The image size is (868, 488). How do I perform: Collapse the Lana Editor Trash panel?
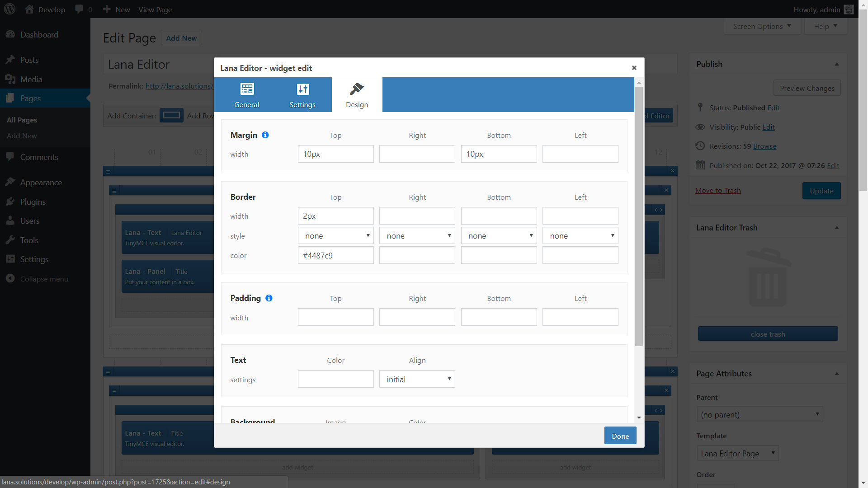click(837, 228)
